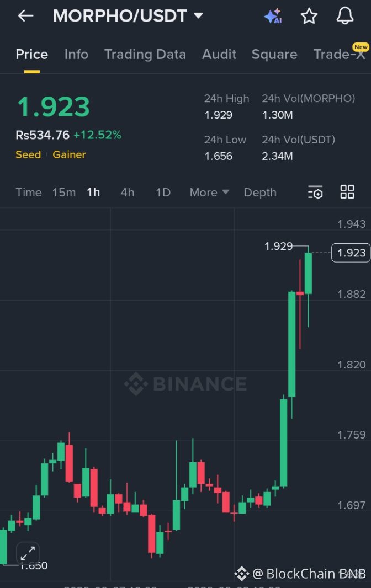
Task: Open the Square tab
Action: tap(274, 55)
